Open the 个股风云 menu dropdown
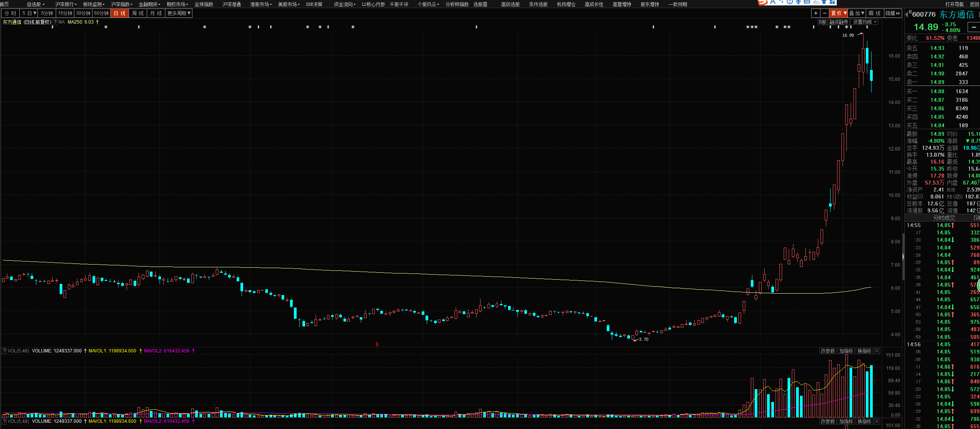The height and width of the screenshot is (429, 980). [428, 4]
